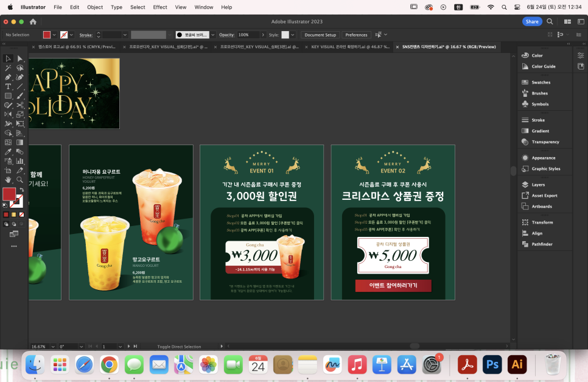Choose the Blend tool
Screen dimensions: 588x382
[20, 152]
